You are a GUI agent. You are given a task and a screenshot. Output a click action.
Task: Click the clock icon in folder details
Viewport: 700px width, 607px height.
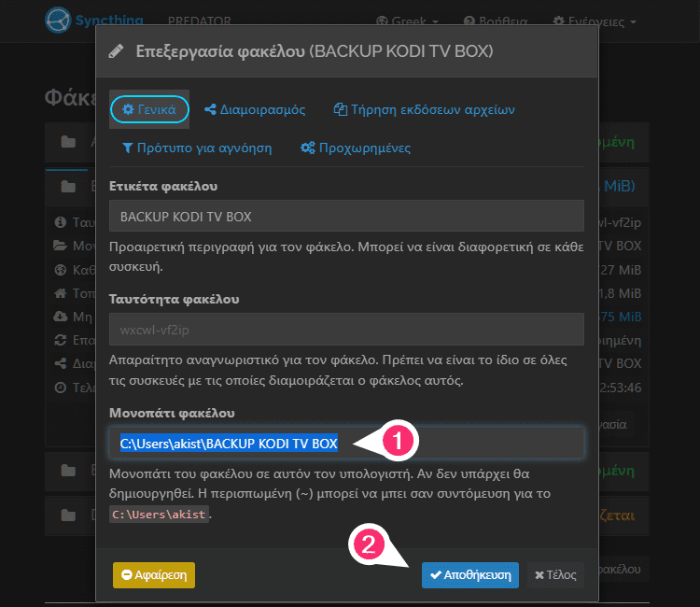click(x=61, y=388)
